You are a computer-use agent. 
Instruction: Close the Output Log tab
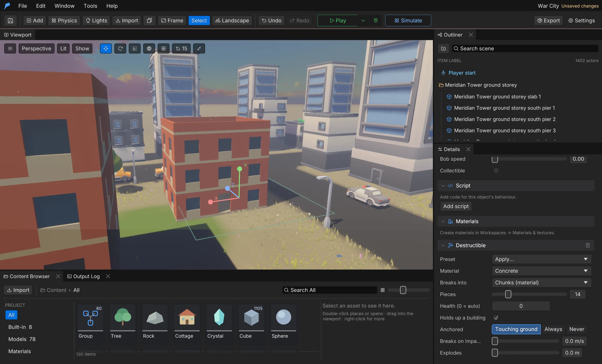click(x=108, y=276)
